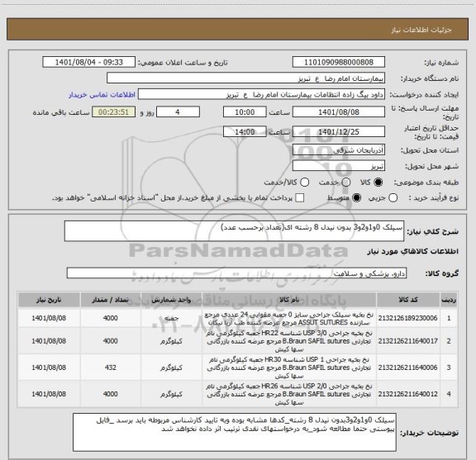Toggle the اسناد خزانه اسلامی payment checkbox

(300, 198)
